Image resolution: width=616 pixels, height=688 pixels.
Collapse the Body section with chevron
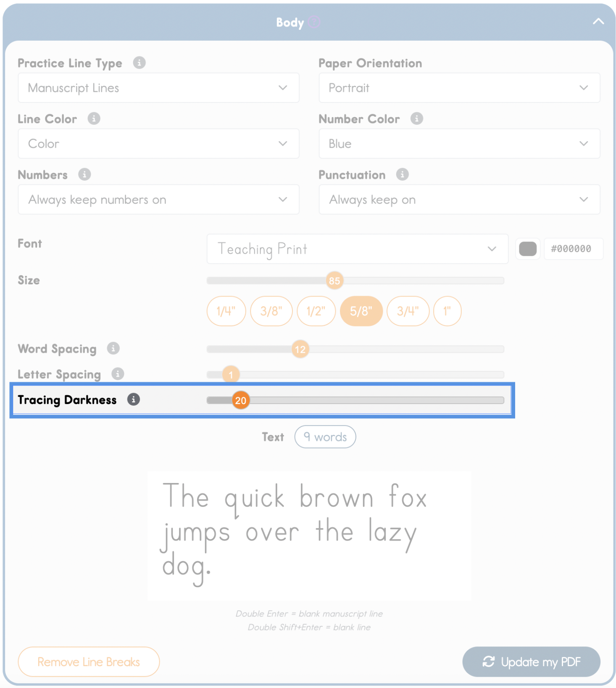click(598, 21)
